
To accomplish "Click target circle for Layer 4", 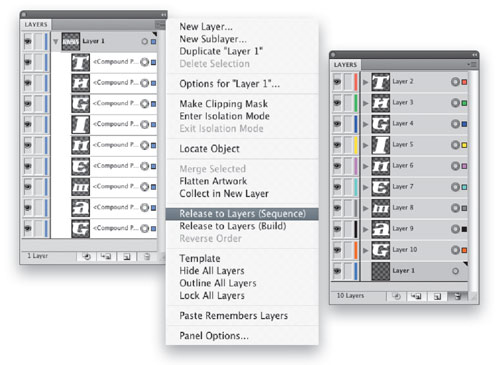I will [x=455, y=124].
